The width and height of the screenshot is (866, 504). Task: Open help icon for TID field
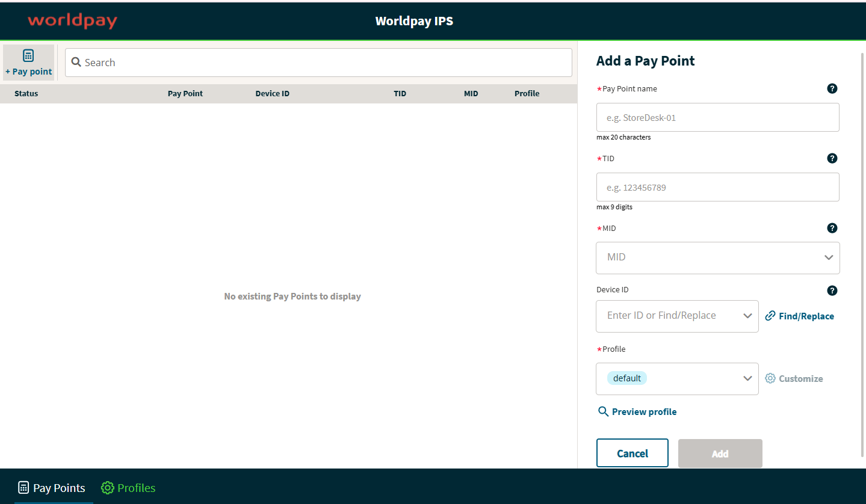click(x=832, y=159)
